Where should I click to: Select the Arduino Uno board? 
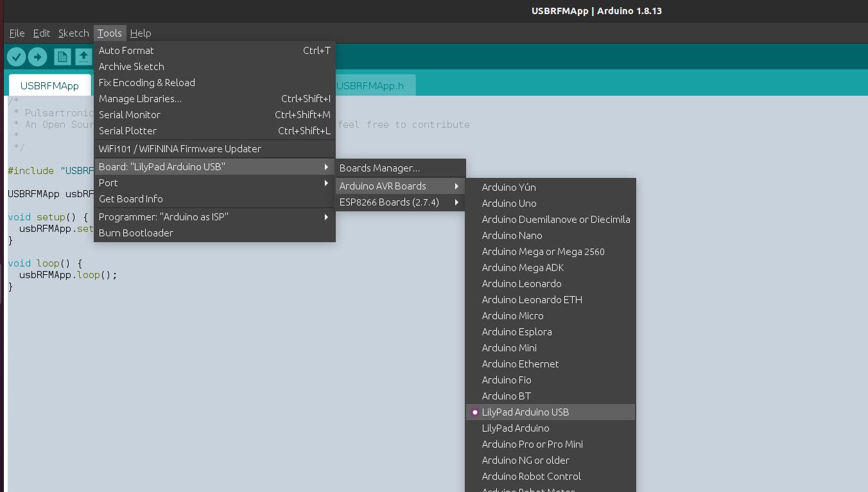pyautogui.click(x=551, y=204)
